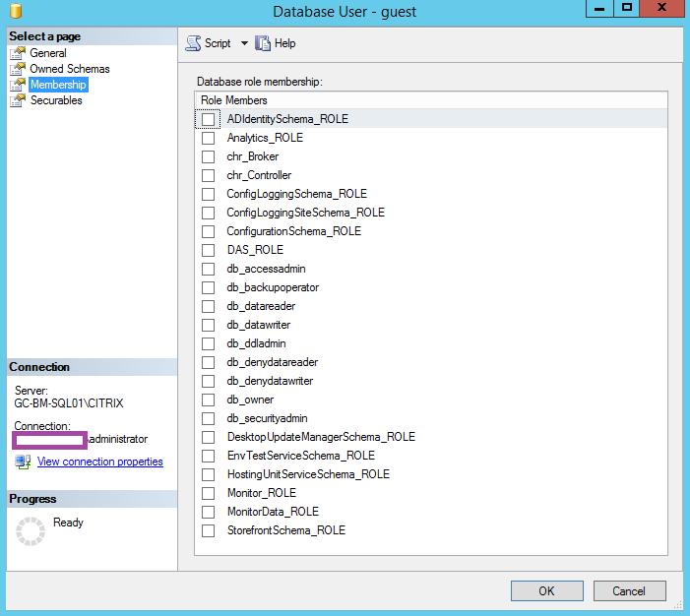The width and height of the screenshot is (690, 616).
Task: Check DesktopUpdateManagerSchema_ROLE checkbox
Action: pyautogui.click(x=208, y=437)
